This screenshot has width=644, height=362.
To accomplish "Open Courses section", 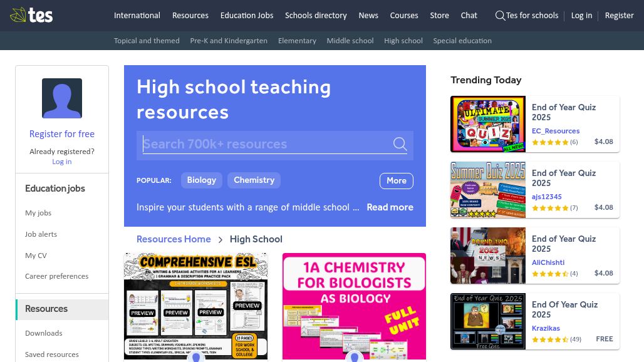I will point(404,16).
